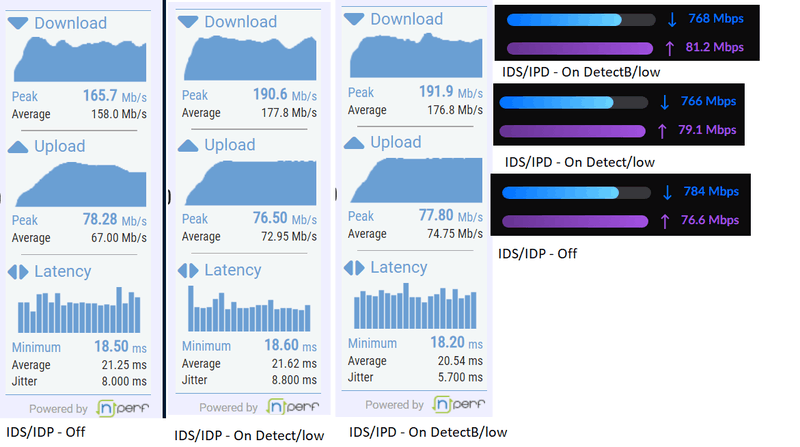Click the 190.6 Mb/s peak download value
Image resolution: width=800 pixels, height=447 pixels.
285,95
